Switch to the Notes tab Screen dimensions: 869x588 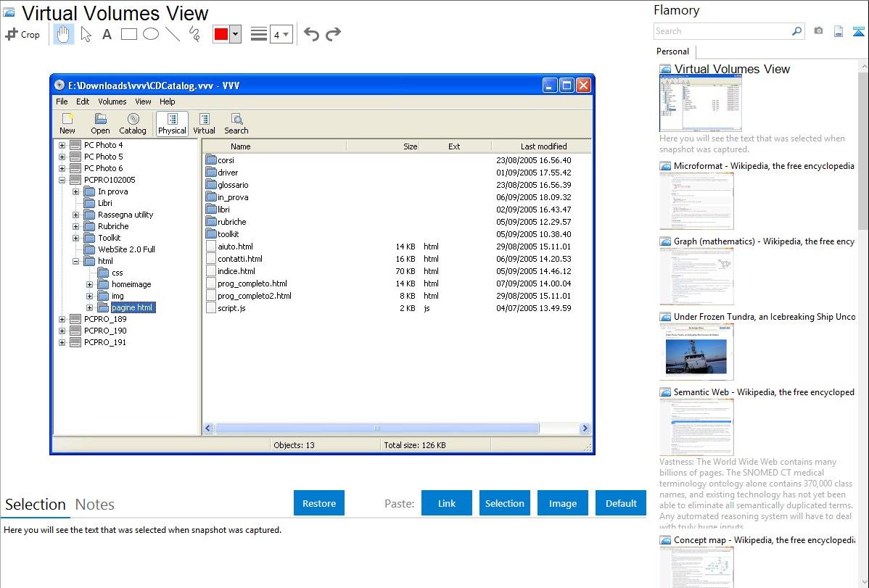(x=95, y=505)
